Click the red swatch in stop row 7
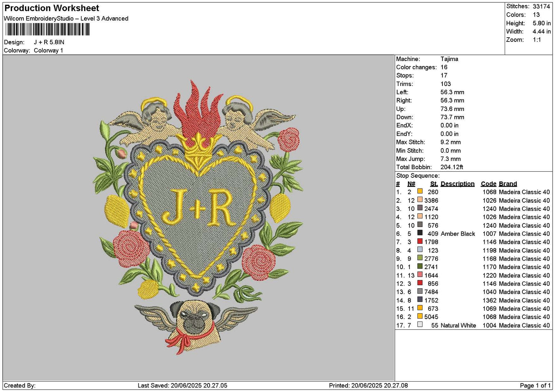The height and width of the screenshot is (392, 555). point(420,241)
